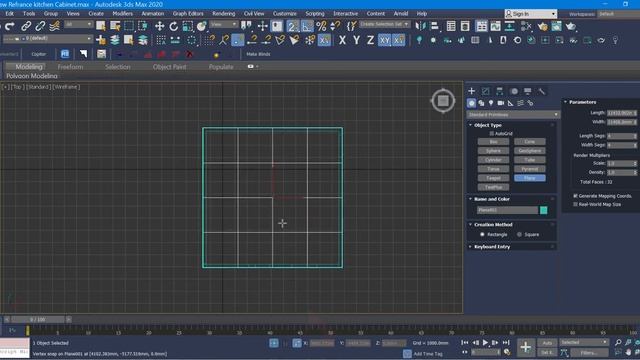Restrict to Z axis

click(370, 40)
